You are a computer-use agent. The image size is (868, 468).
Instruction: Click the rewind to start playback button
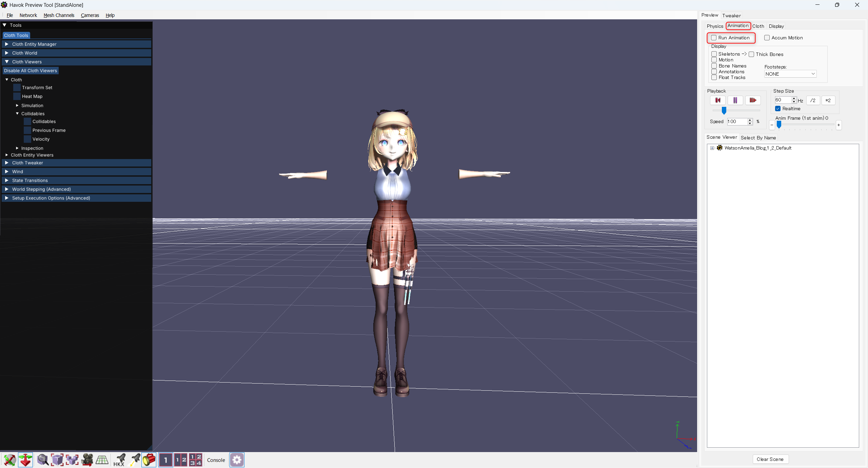pos(717,100)
